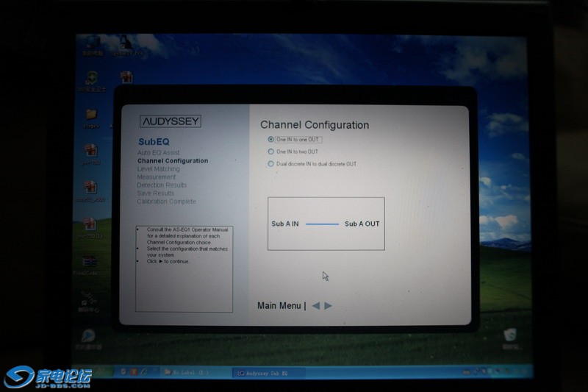Screen dimensions: 588x392
Task: Go back with the left arrow
Action: pos(316,306)
